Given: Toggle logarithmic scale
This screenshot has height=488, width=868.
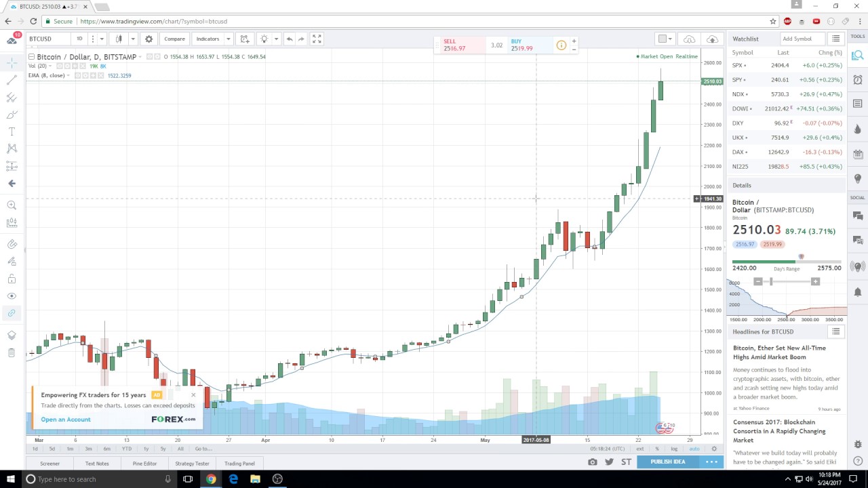Looking at the screenshot, I should pyautogui.click(x=674, y=449).
